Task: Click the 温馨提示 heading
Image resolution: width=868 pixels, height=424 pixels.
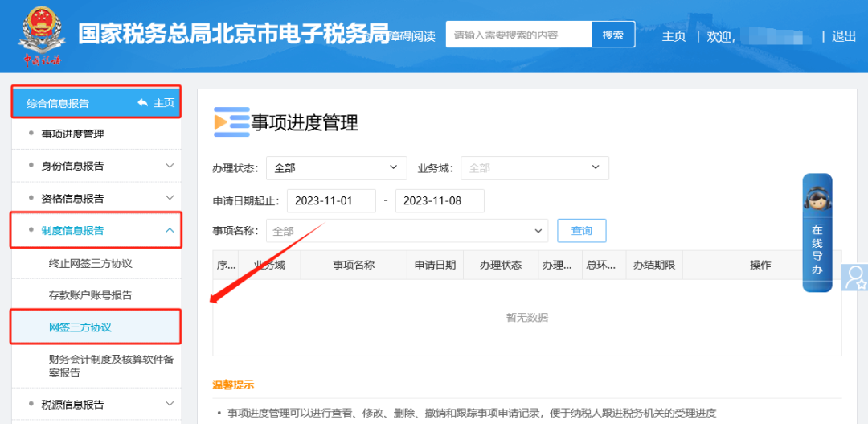Action: (x=233, y=385)
